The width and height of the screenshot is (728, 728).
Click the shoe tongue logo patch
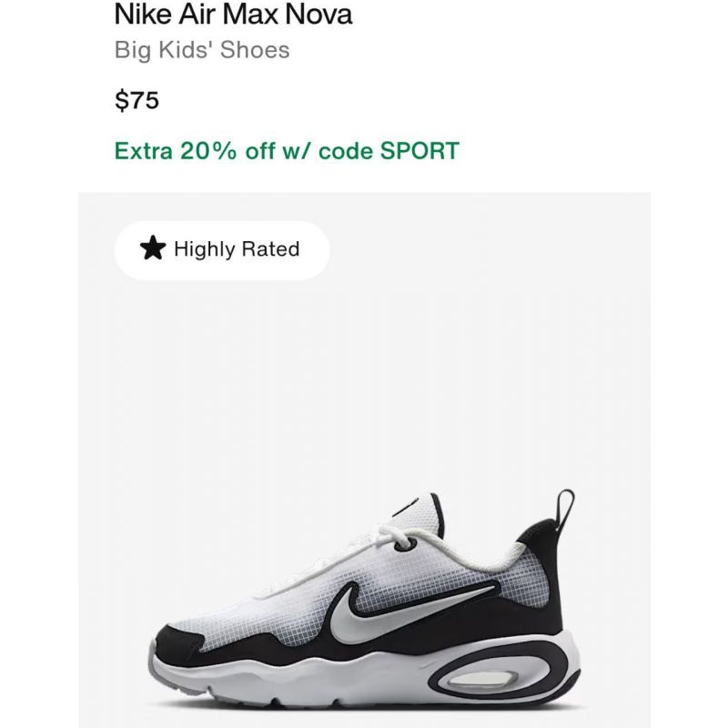[409, 506]
